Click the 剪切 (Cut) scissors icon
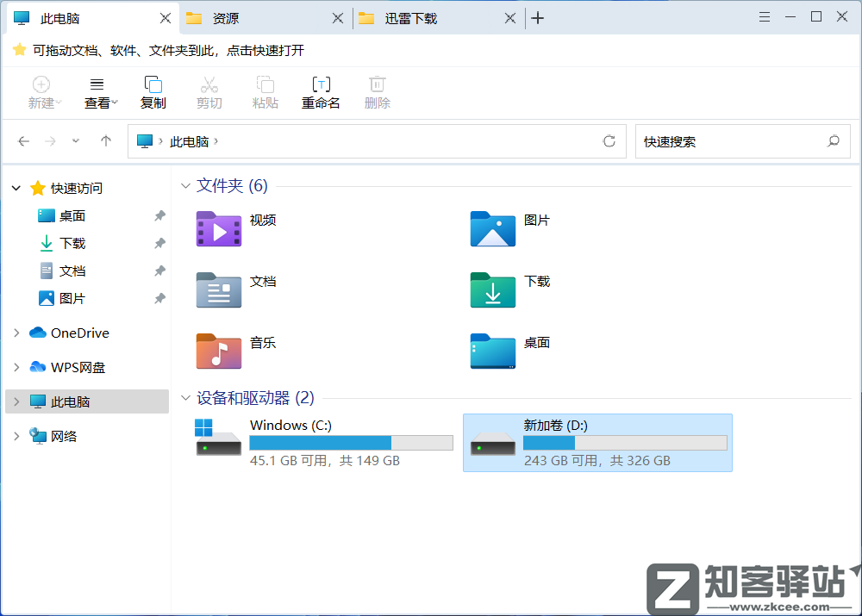Image resolution: width=862 pixels, height=616 pixels. click(x=209, y=92)
